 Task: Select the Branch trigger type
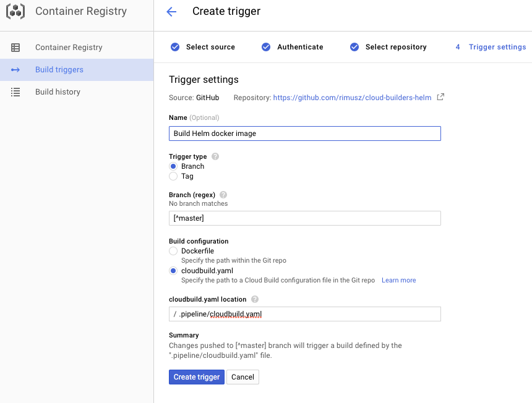173,166
